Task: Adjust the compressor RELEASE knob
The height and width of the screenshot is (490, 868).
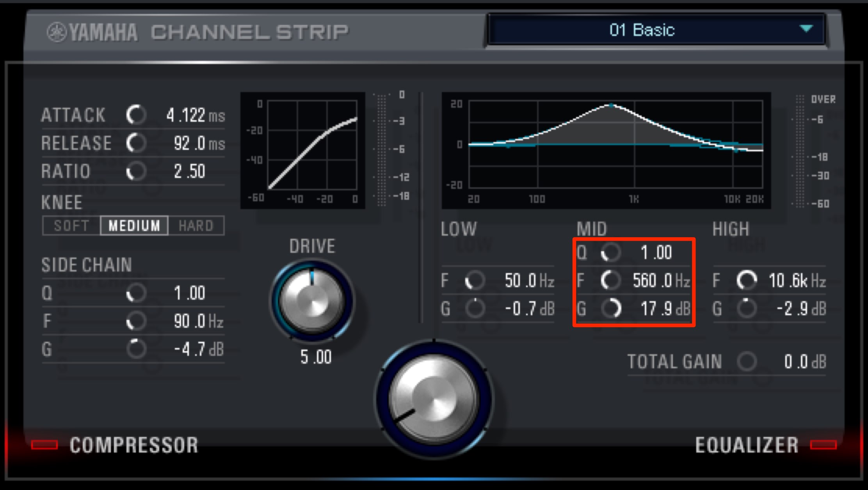Action: pos(136,143)
